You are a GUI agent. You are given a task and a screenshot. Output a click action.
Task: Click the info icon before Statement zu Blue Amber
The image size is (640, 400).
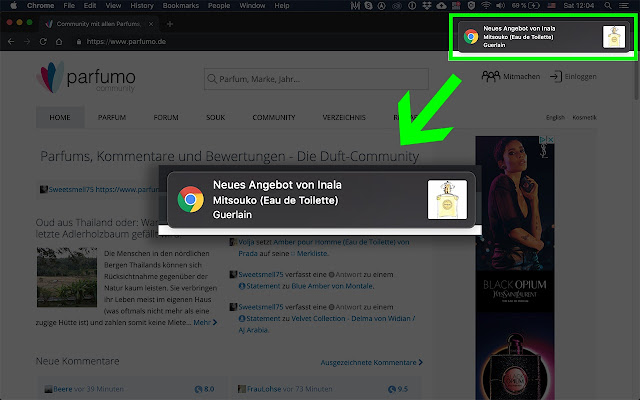(242, 286)
